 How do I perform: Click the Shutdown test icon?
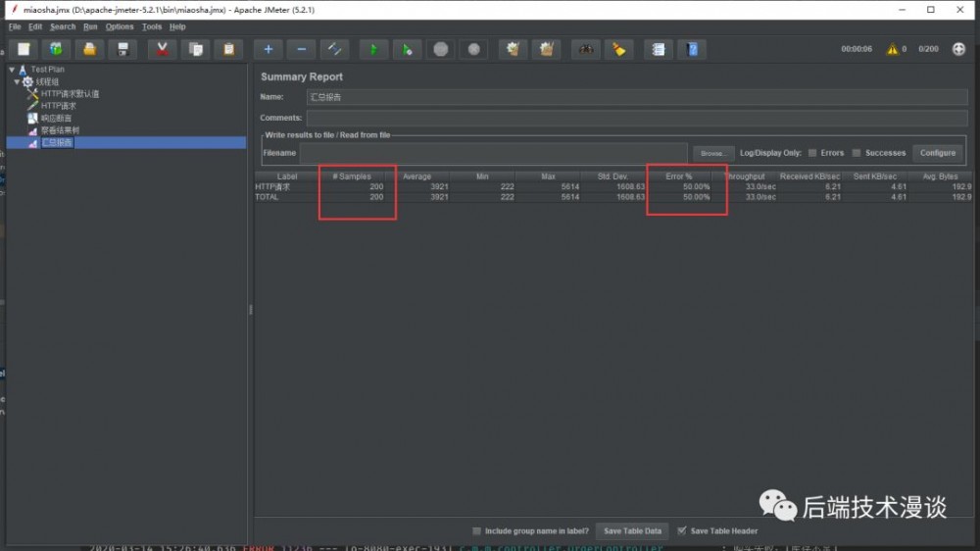point(473,49)
